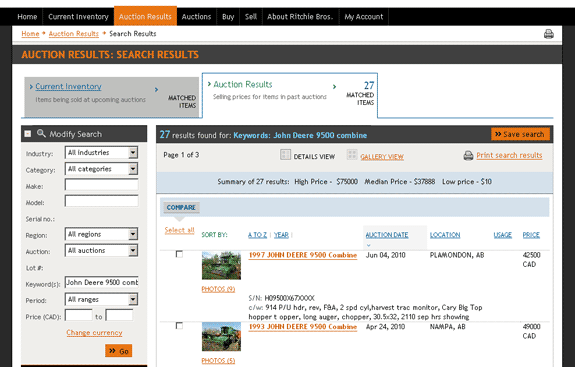Click the 'NAMPA, AB' location text

pos(447,327)
